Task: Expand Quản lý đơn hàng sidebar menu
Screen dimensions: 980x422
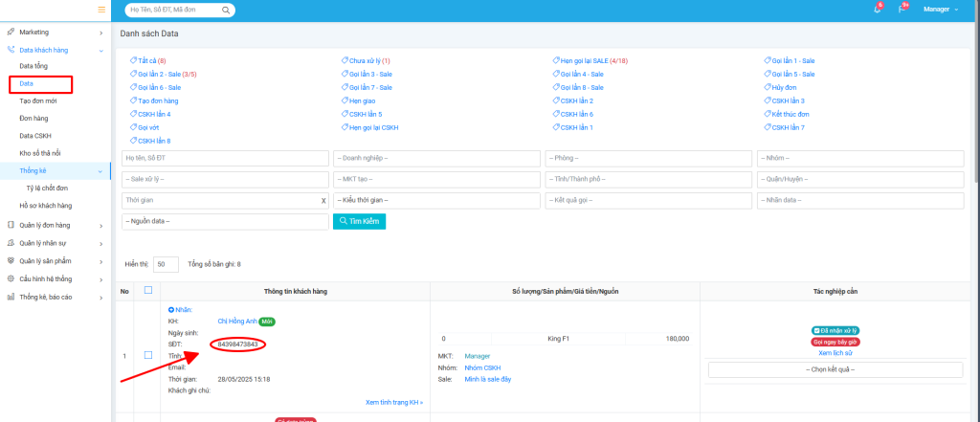Action: pos(56,225)
